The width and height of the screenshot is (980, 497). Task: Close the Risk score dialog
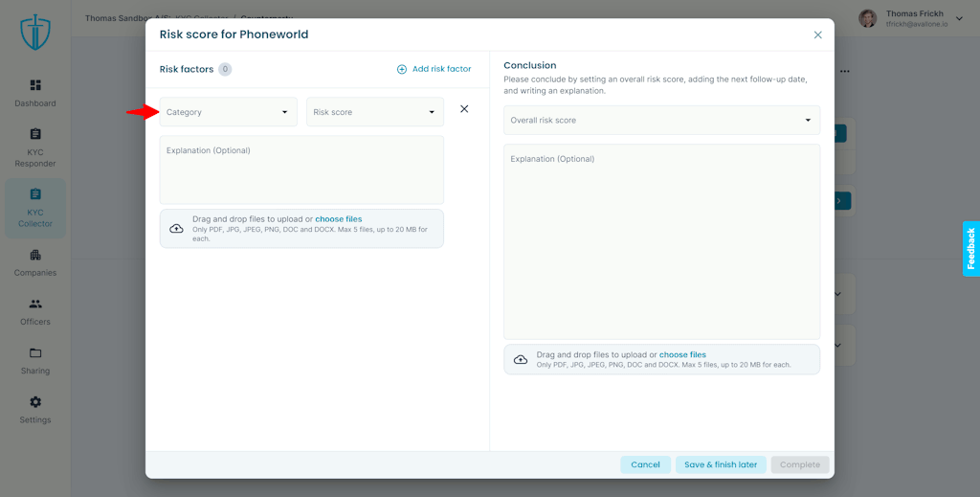pos(817,35)
